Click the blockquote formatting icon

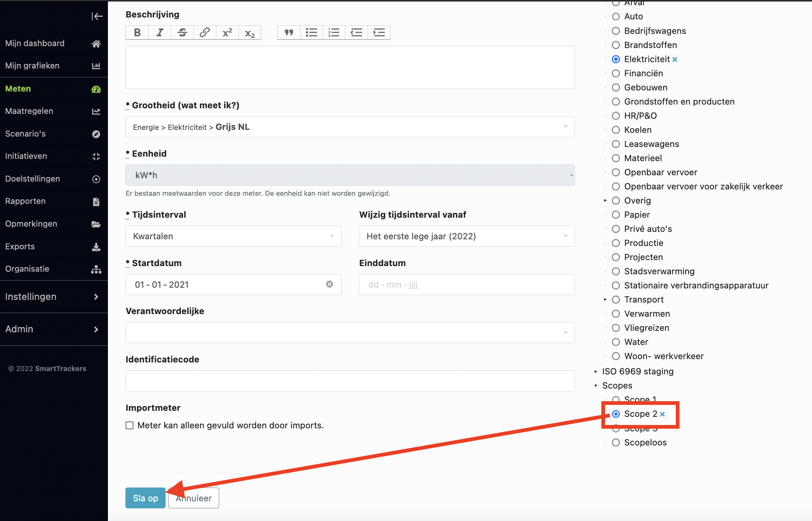click(288, 32)
